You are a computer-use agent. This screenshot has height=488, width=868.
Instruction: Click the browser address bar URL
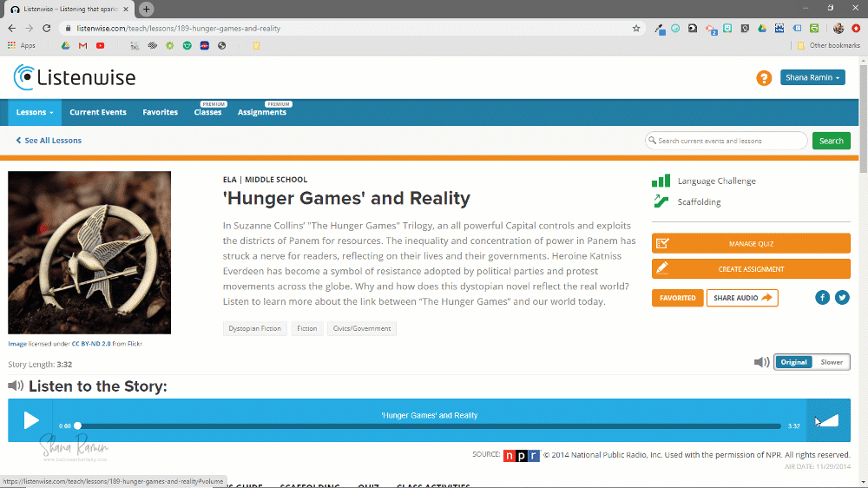(x=178, y=29)
